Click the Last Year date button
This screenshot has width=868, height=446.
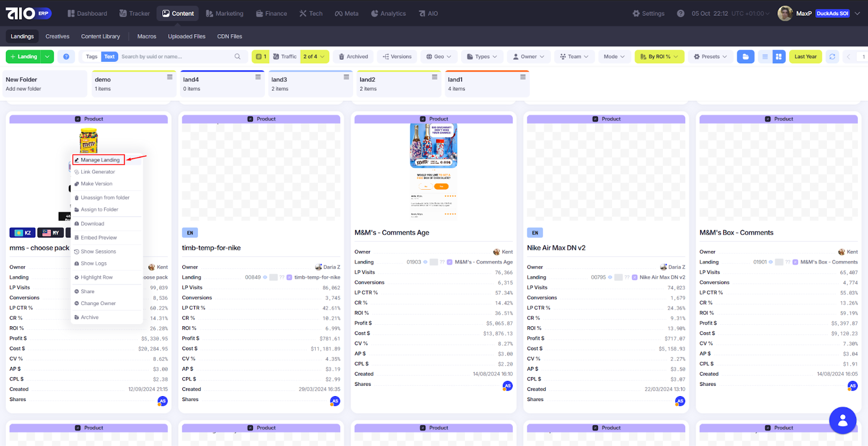tap(805, 56)
